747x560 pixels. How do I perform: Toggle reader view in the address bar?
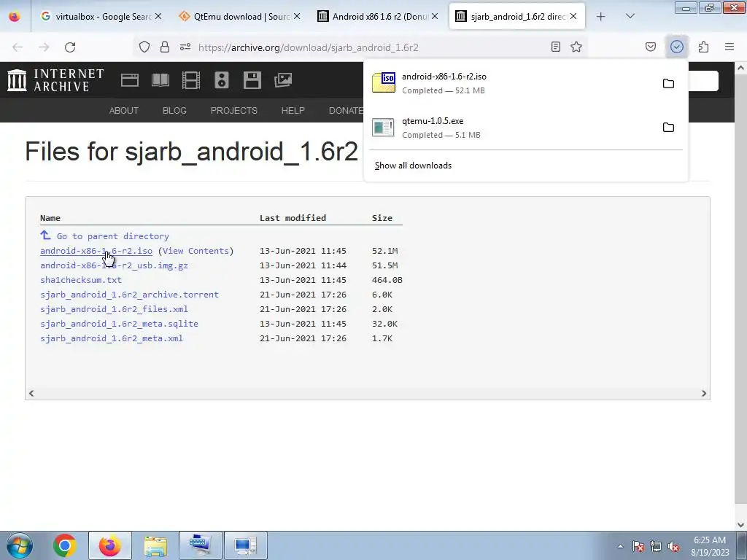click(555, 47)
